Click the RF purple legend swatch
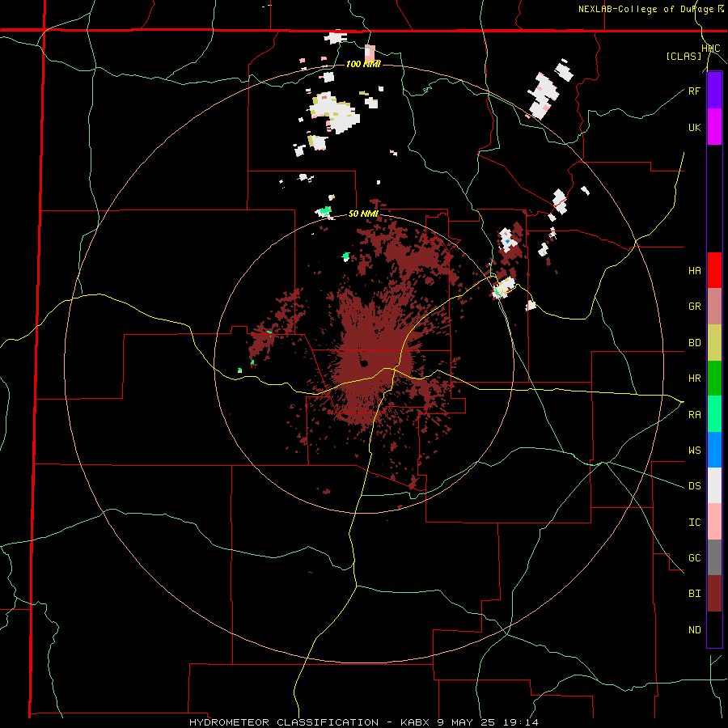 (x=714, y=91)
